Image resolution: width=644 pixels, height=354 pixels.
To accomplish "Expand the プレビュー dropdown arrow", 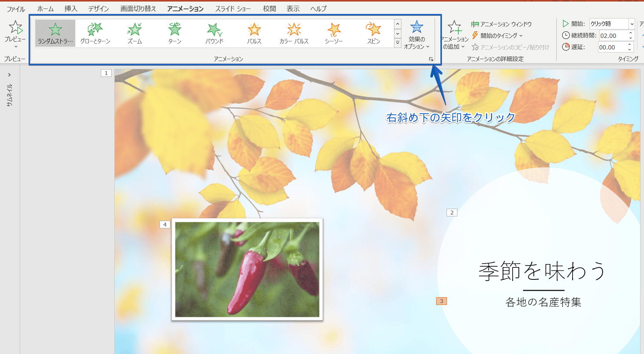I will click(16, 47).
